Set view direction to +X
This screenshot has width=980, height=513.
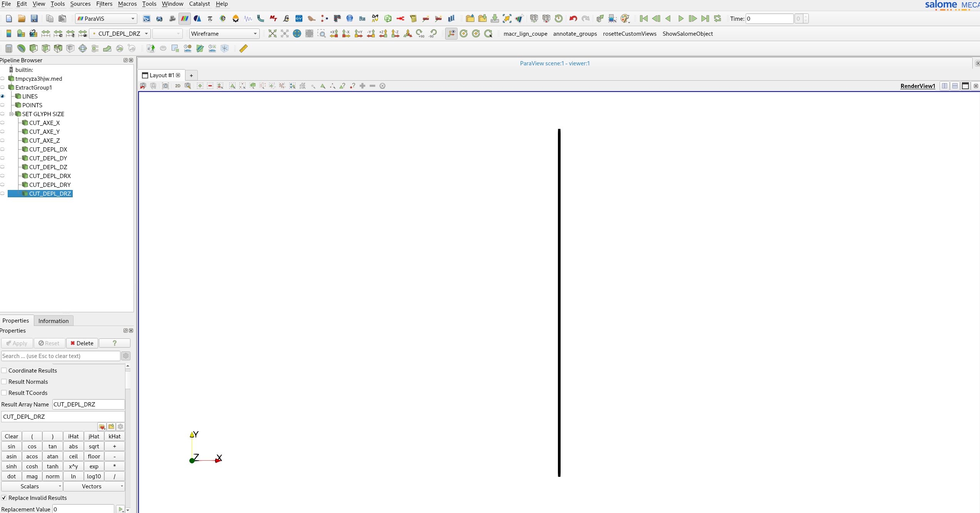(334, 34)
